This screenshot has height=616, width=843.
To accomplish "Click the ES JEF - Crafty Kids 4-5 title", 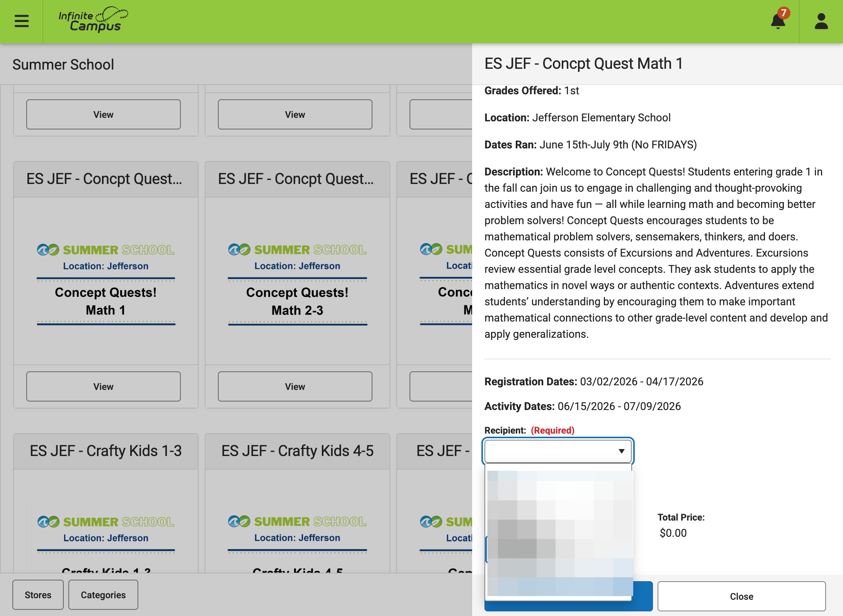I will pos(297,451).
